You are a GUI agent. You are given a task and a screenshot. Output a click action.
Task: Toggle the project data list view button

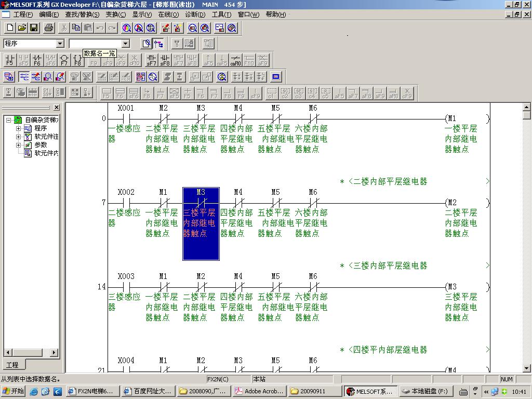(x=158, y=44)
